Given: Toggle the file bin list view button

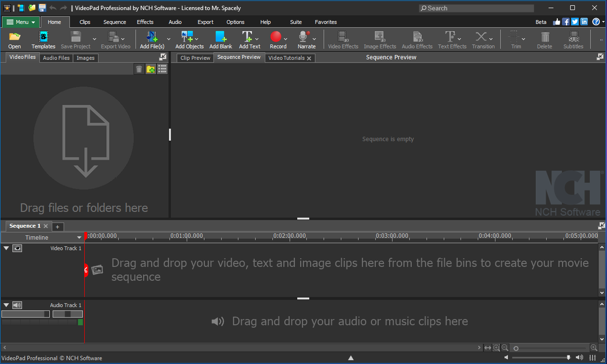Looking at the screenshot, I should coord(162,69).
